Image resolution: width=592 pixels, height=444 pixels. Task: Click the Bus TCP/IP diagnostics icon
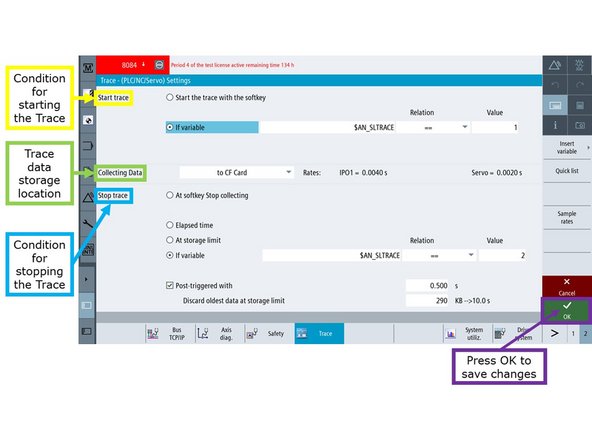tap(153, 333)
